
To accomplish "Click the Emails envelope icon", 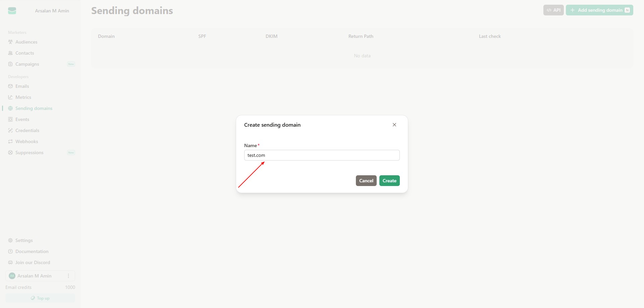I will [x=10, y=86].
